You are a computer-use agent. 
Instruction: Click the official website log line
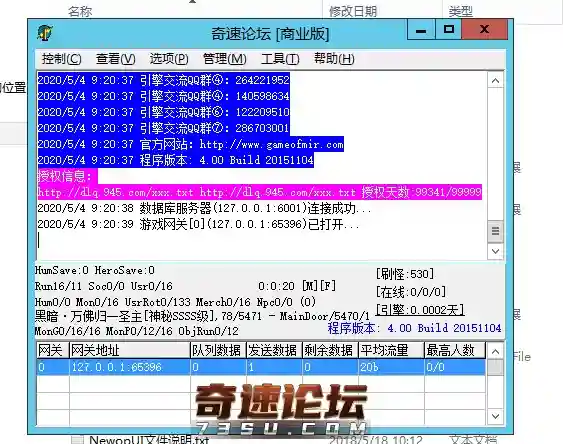click(190, 144)
